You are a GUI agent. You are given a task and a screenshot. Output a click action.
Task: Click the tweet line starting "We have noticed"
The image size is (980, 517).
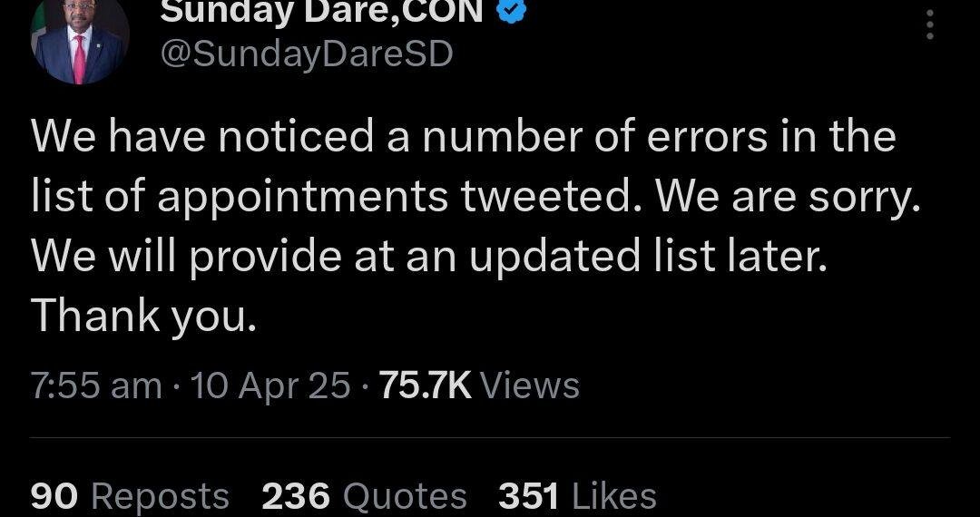pyautogui.click(x=463, y=137)
